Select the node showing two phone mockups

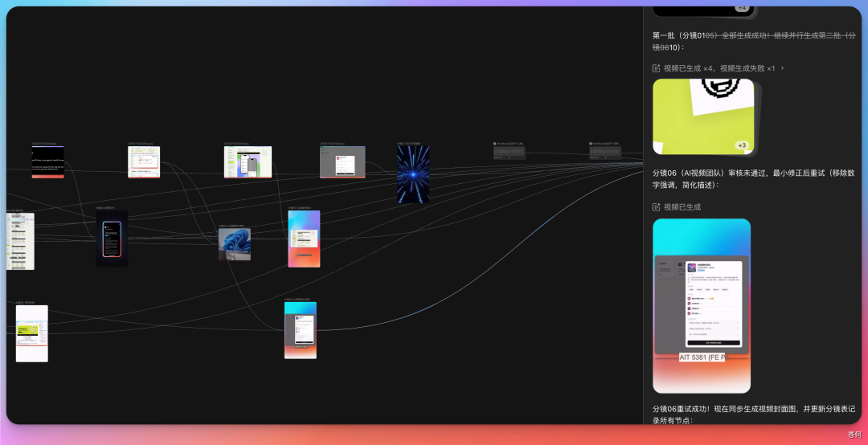(x=248, y=162)
